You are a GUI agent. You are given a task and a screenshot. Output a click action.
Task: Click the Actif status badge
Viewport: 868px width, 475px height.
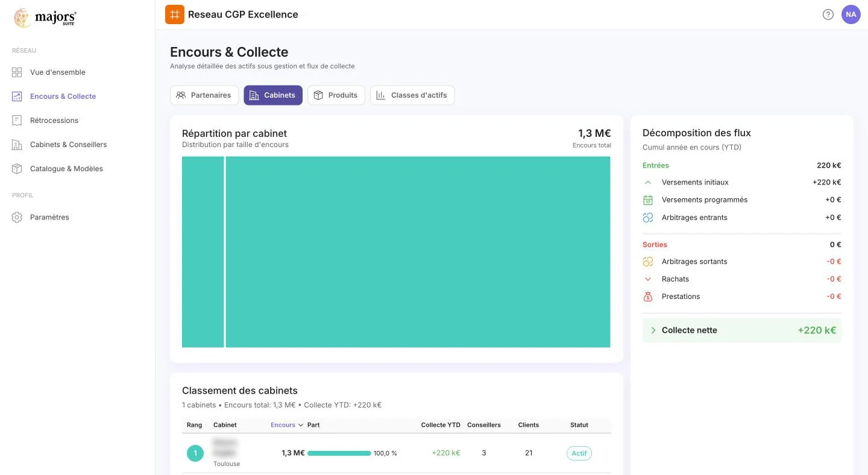coord(579,453)
